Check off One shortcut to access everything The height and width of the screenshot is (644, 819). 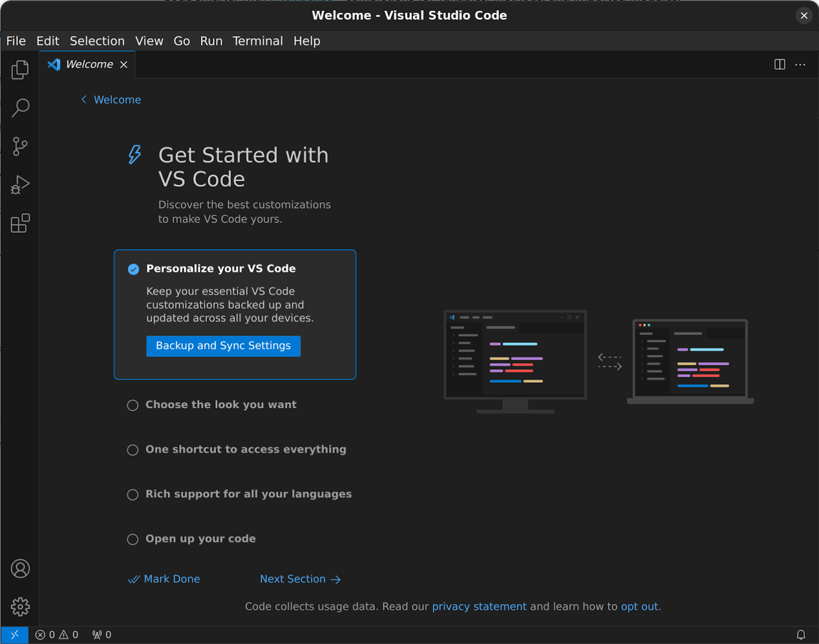point(132,450)
